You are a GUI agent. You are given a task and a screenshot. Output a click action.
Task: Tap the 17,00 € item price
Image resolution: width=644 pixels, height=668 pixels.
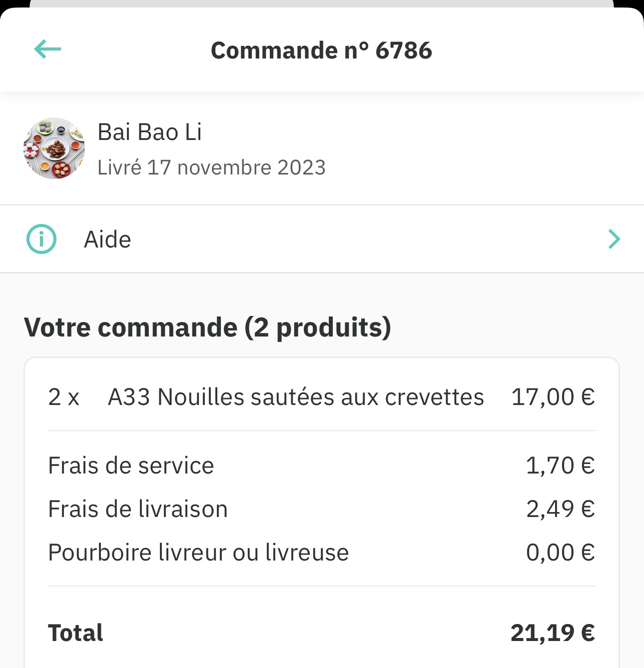(x=553, y=397)
